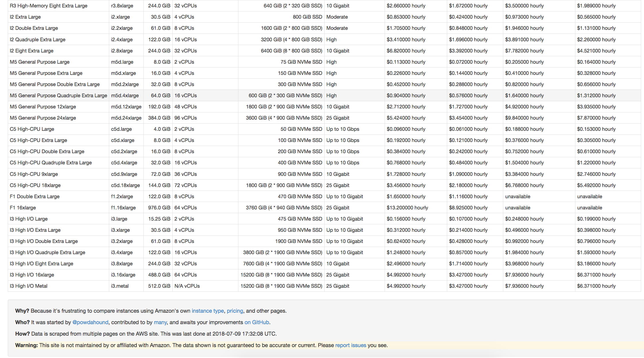Viewport: 644px width, 358px height.
Task: Click the i2.xlarge API name cell
Action: 122,17
